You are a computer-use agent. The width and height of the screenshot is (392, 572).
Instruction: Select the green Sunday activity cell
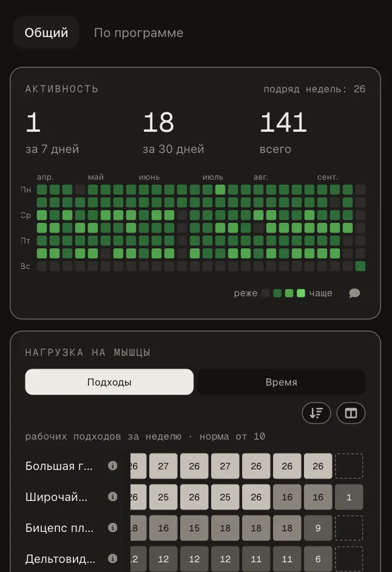coord(360,267)
